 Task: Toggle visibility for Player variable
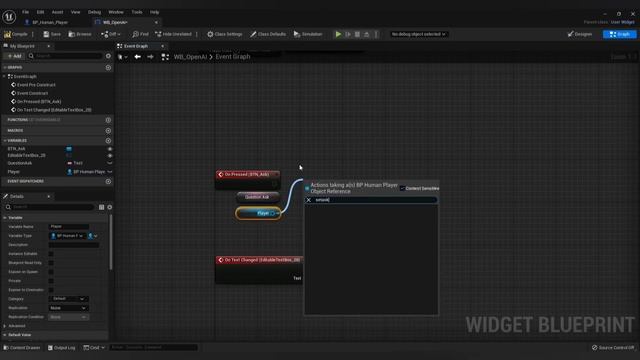pyautogui.click(x=110, y=172)
